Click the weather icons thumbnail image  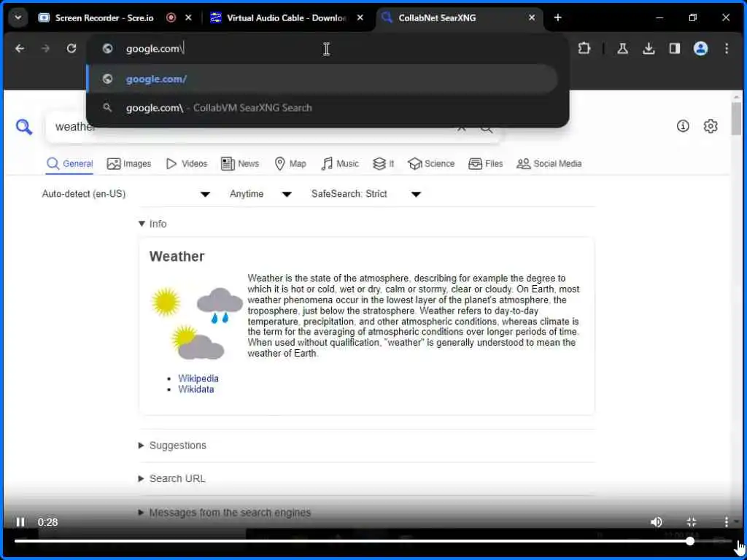[196, 323]
